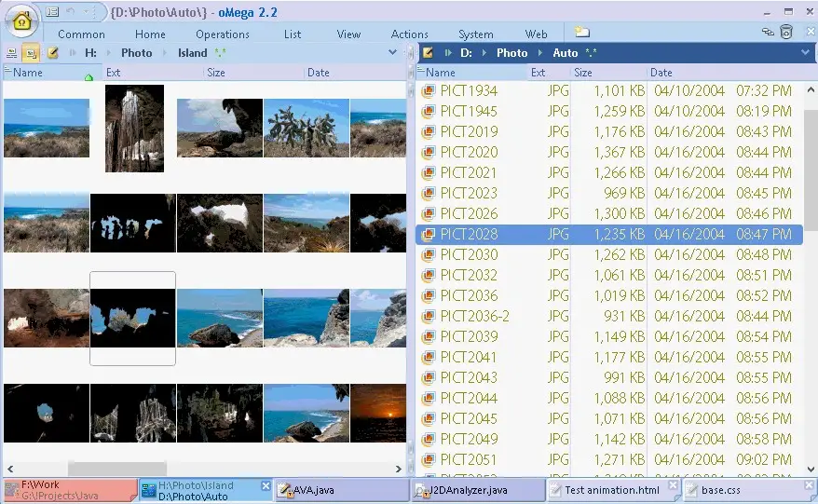Click the computer drives icon in the left panel
Viewport: 818px width, 504px height.
pyautogui.click(x=11, y=53)
